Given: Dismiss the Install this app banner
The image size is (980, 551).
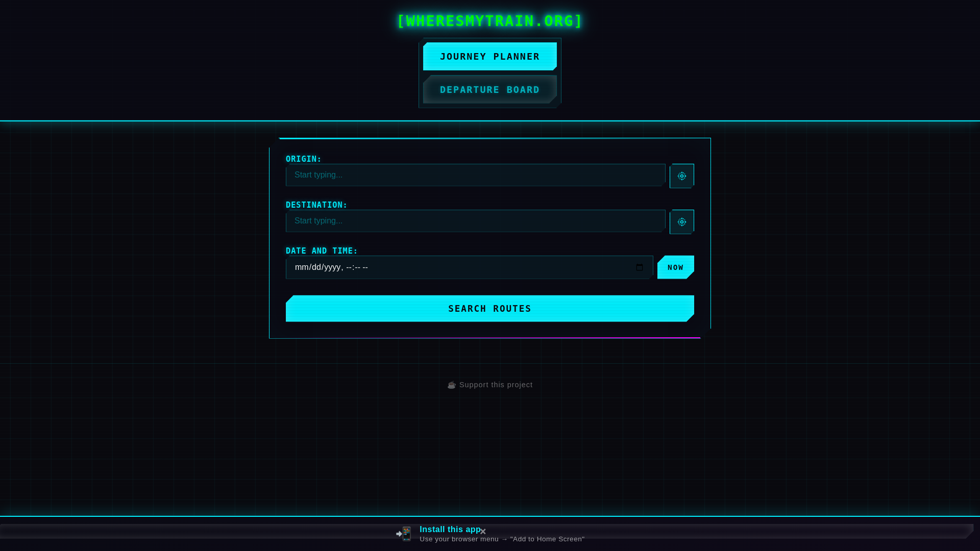Looking at the screenshot, I should pyautogui.click(x=483, y=532).
